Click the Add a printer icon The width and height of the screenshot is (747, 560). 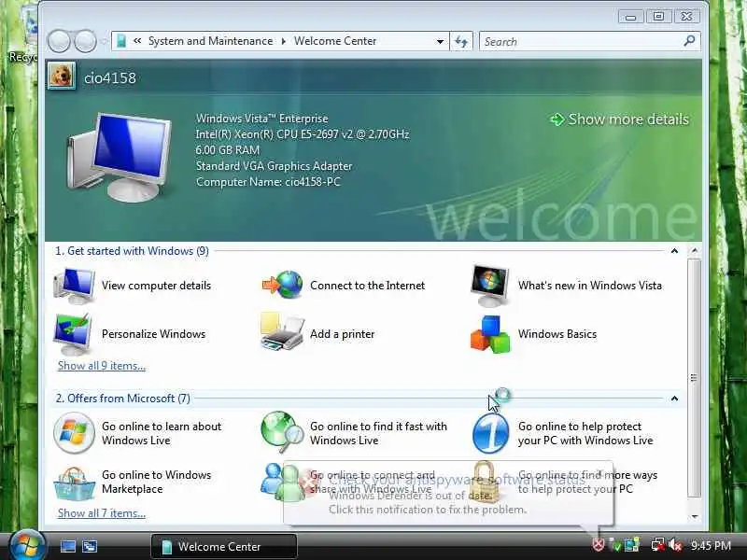click(282, 332)
